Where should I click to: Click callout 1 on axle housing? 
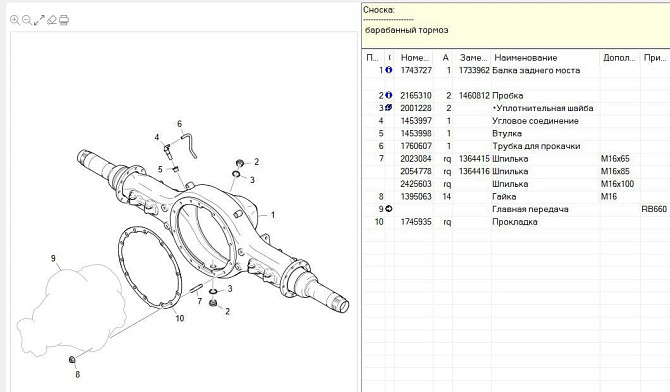coord(273,215)
